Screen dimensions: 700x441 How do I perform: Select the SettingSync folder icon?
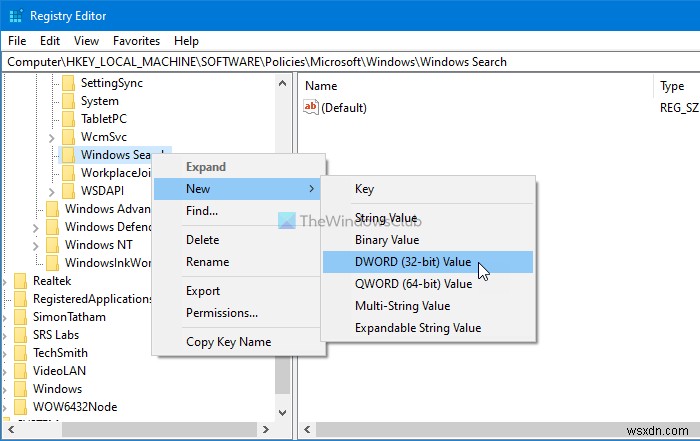pyautogui.click(x=68, y=83)
